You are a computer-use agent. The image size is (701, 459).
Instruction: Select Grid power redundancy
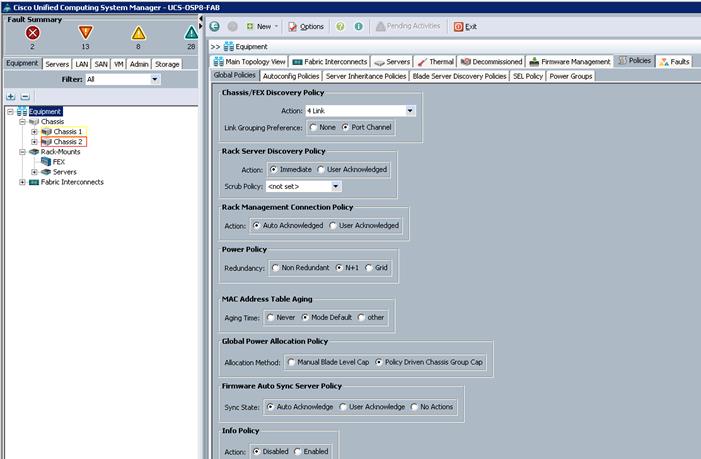pos(369,268)
